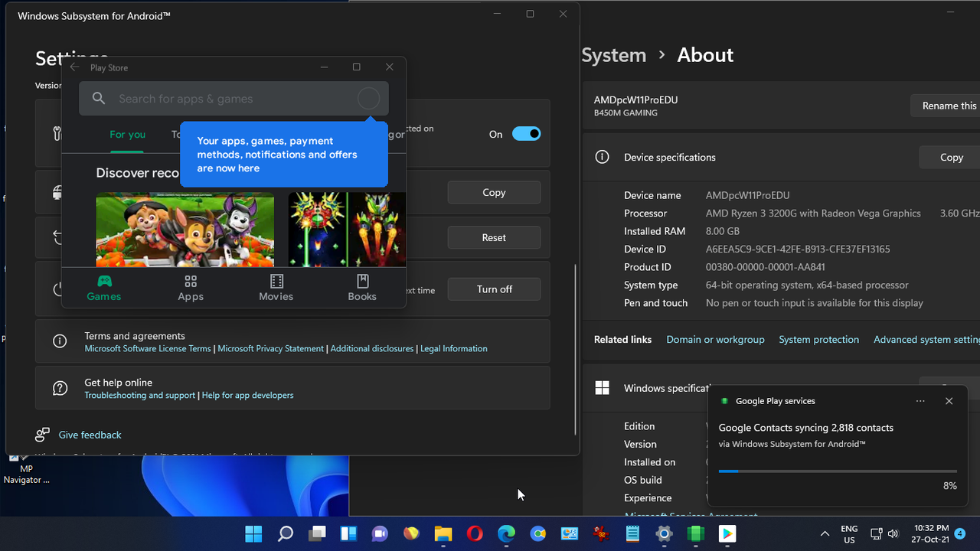The width and height of the screenshot is (980, 551).
Task: Click the Give feedback person icon
Action: (x=43, y=435)
